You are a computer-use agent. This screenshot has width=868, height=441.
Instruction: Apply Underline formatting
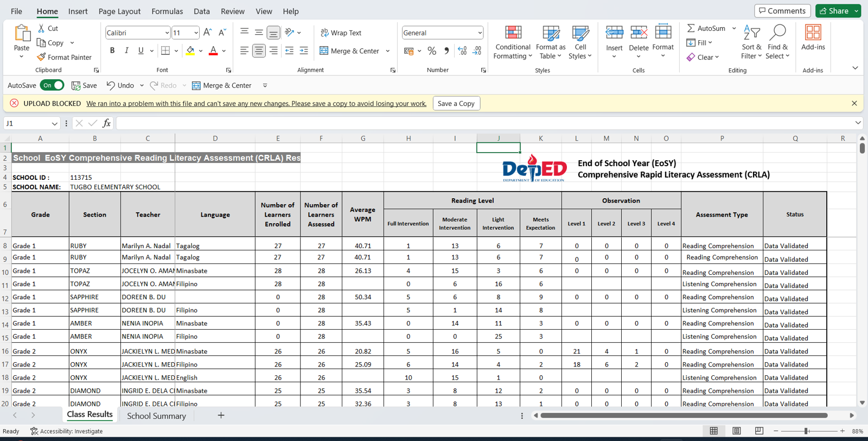pyautogui.click(x=141, y=51)
